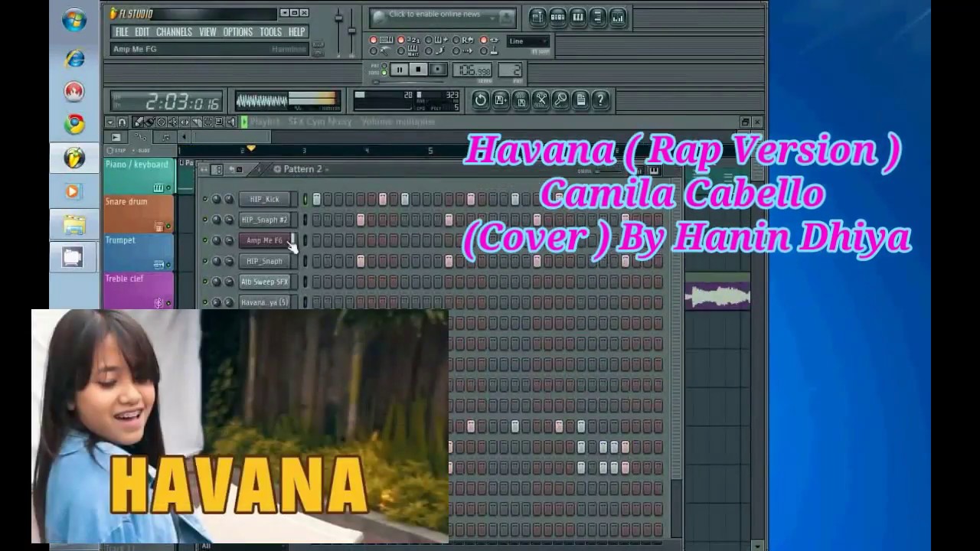Stop playback with the stop button
This screenshot has width=980, height=551.
pos(418,70)
